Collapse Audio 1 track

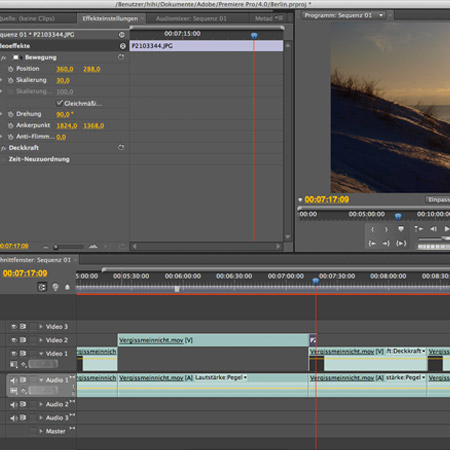pyautogui.click(x=41, y=380)
